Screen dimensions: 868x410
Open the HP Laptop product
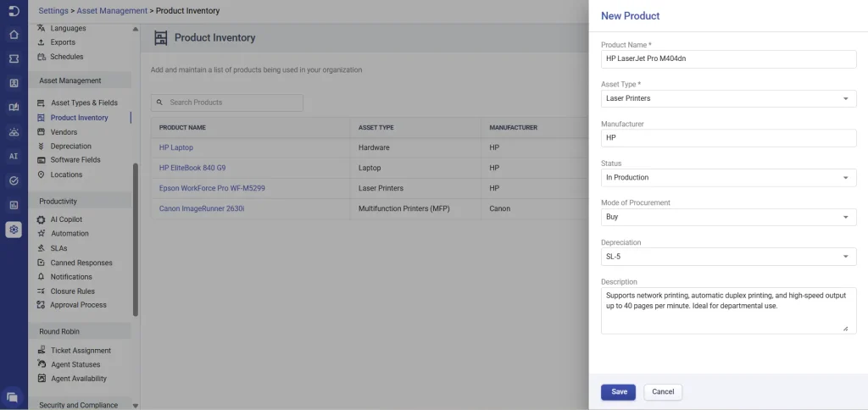[176, 147]
